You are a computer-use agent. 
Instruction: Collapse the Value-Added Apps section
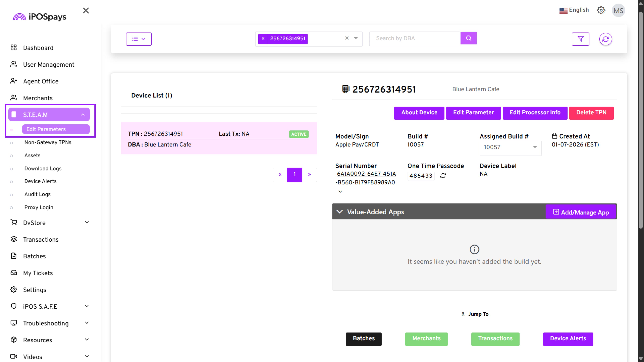click(339, 212)
